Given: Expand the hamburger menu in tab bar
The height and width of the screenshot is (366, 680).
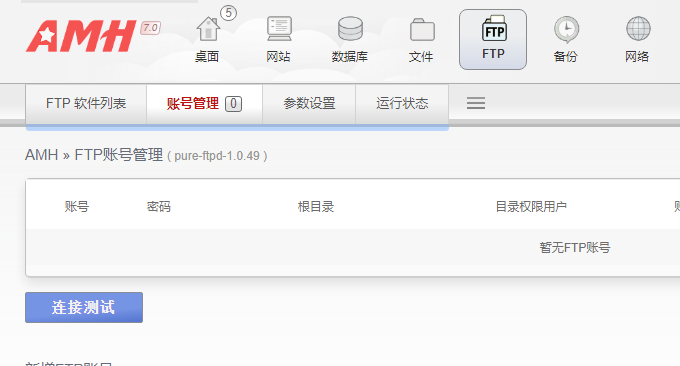Looking at the screenshot, I should coord(476,103).
